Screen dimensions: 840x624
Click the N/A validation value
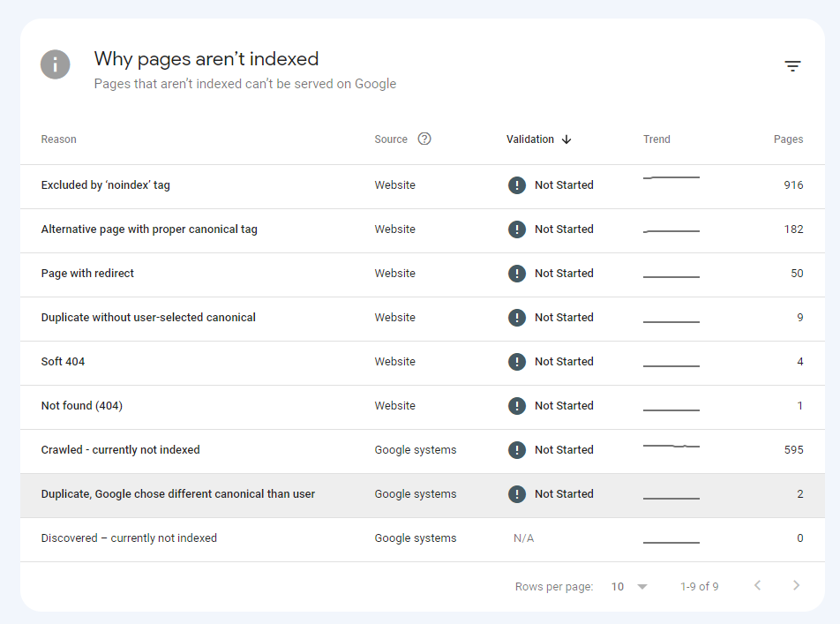[523, 538]
